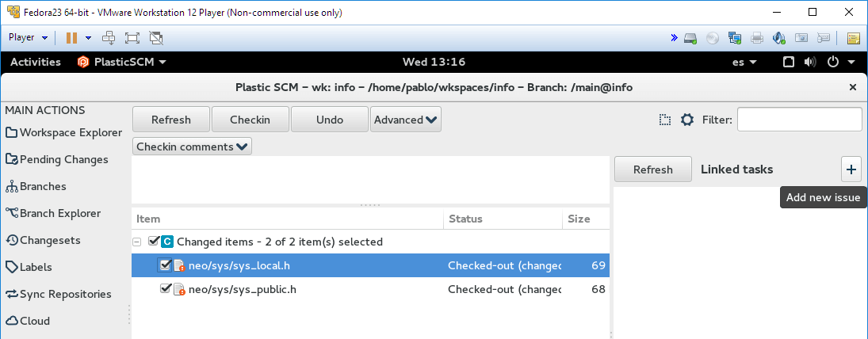The height and width of the screenshot is (339, 868).
Task: Uncheck the neo/sys/sys_public.h checkbox
Action: (165, 288)
